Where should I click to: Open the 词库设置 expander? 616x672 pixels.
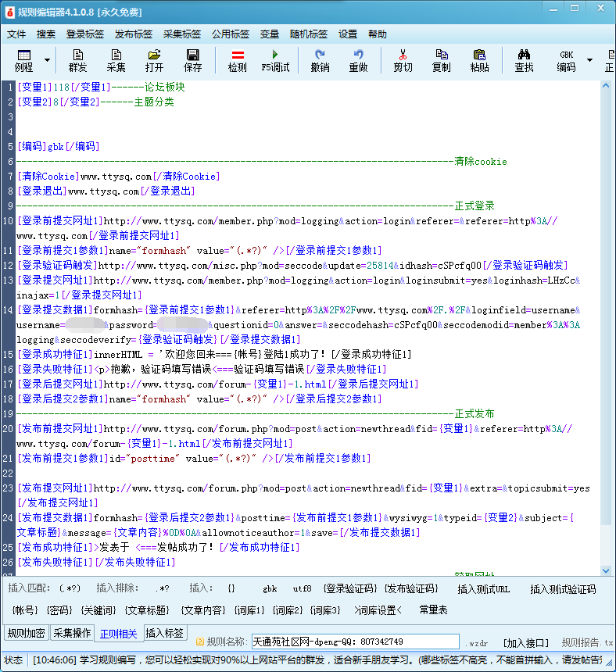[378, 609]
